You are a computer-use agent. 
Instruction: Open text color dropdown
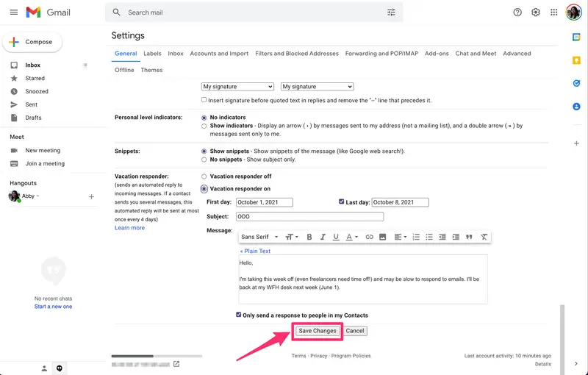tap(352, 237)
